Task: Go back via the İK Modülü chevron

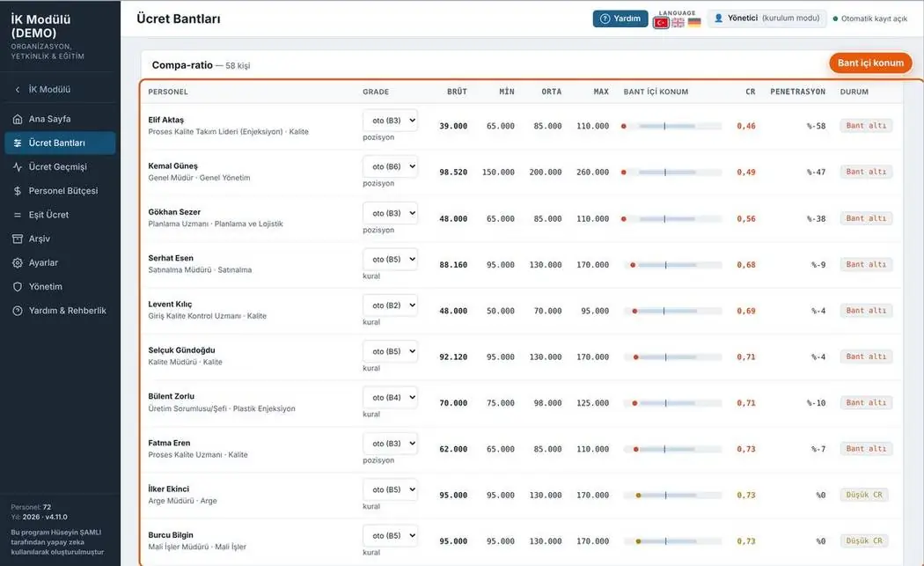Action: 17,90
